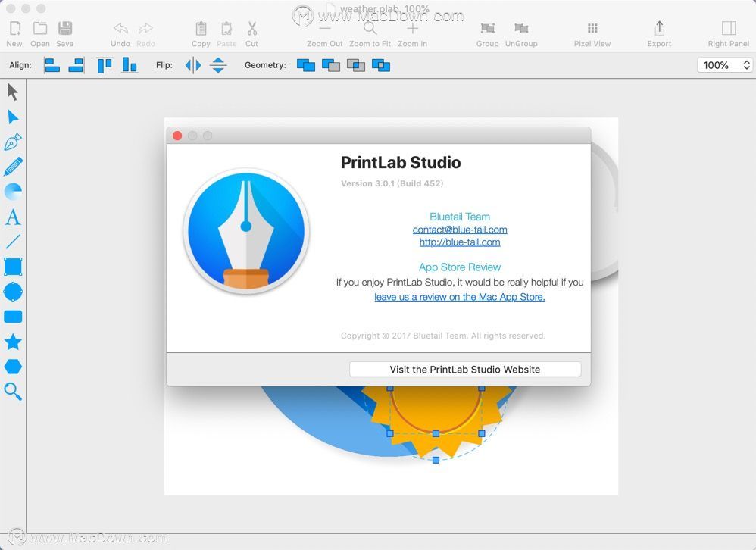Image resolution: width=756 pixels, height=550 pixels.
Task: Open the 100% zoom level dropdown
Action: point(725,65)
